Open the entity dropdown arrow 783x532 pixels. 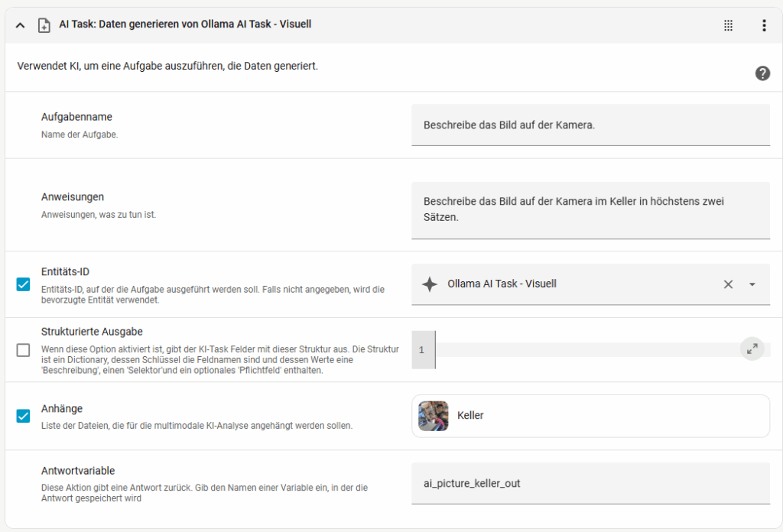pos(752,284)
